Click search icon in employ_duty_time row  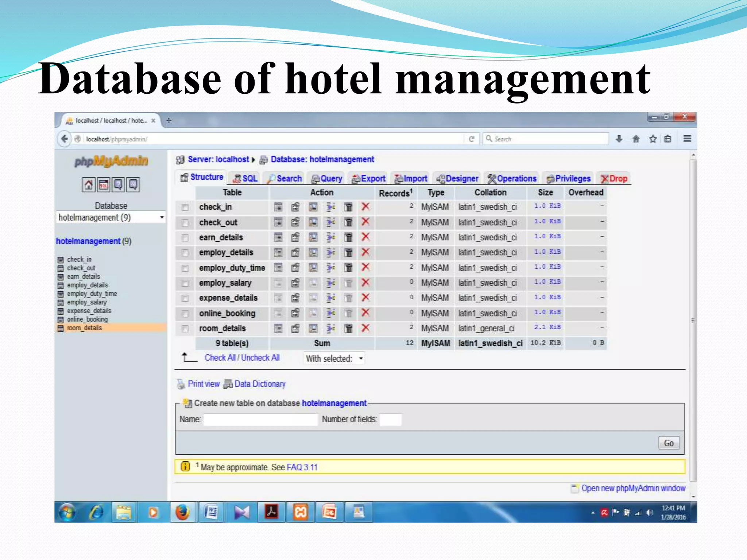pyautogui.click(x=313, y=268)
